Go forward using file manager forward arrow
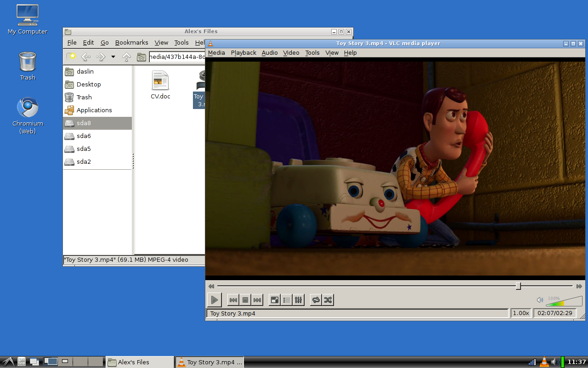Screen dimensions: 588x368 (101, 57)
